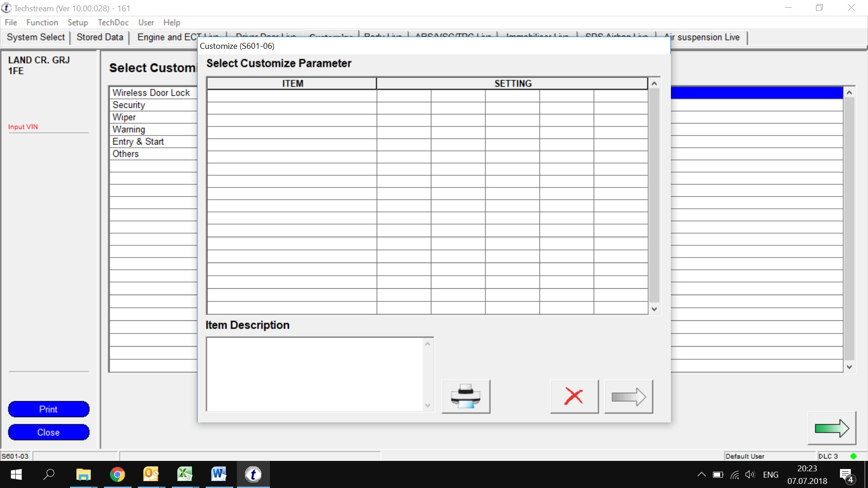Click the Close button on main screen
868x488 pixels.
click(48, 432)
